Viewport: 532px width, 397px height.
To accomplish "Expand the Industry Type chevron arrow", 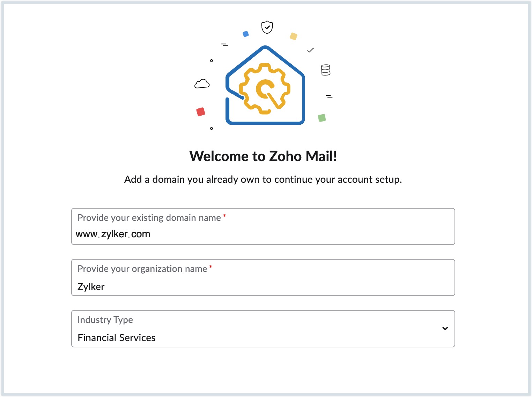I will [445, 329].
